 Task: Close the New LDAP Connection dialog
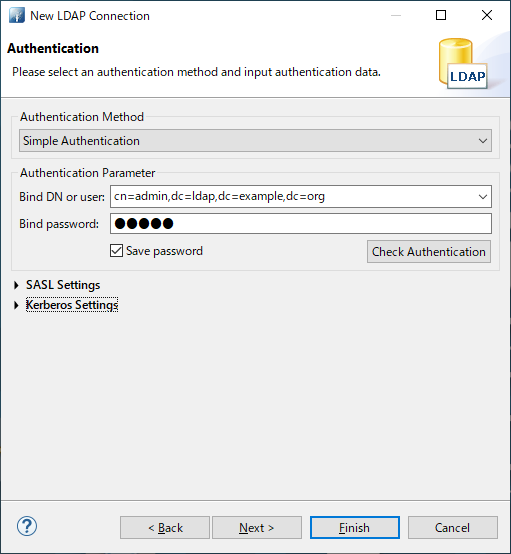[487, 15]
